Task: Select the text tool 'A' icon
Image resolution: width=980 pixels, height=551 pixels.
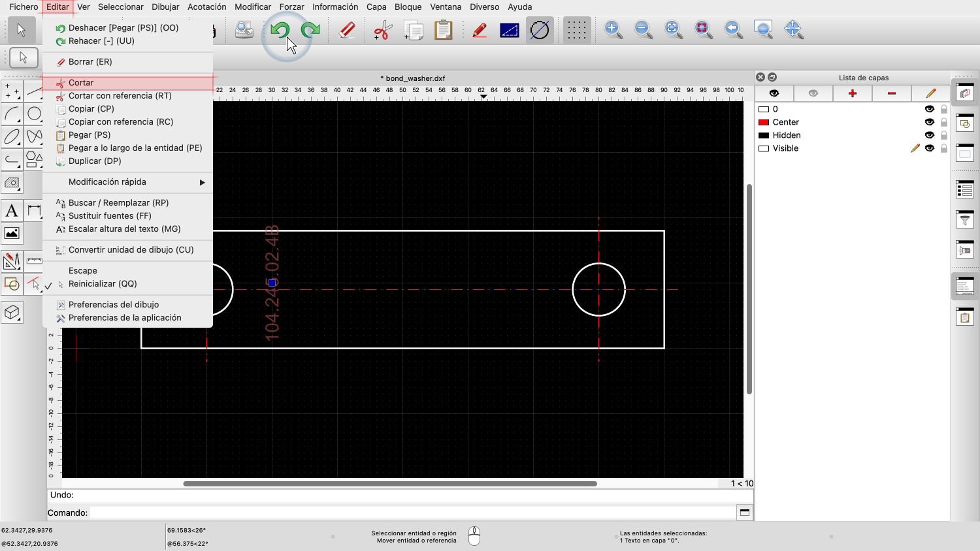Action: [12, 211]
